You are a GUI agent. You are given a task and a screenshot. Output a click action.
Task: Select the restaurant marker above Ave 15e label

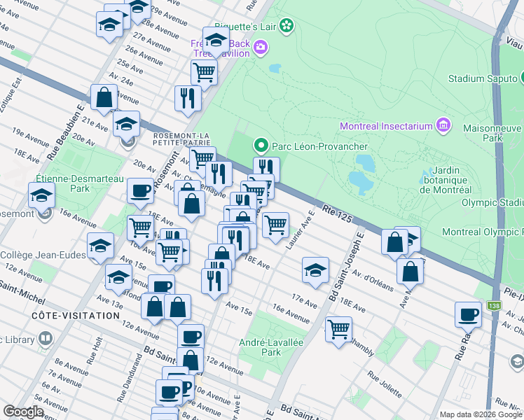(215, 281)
